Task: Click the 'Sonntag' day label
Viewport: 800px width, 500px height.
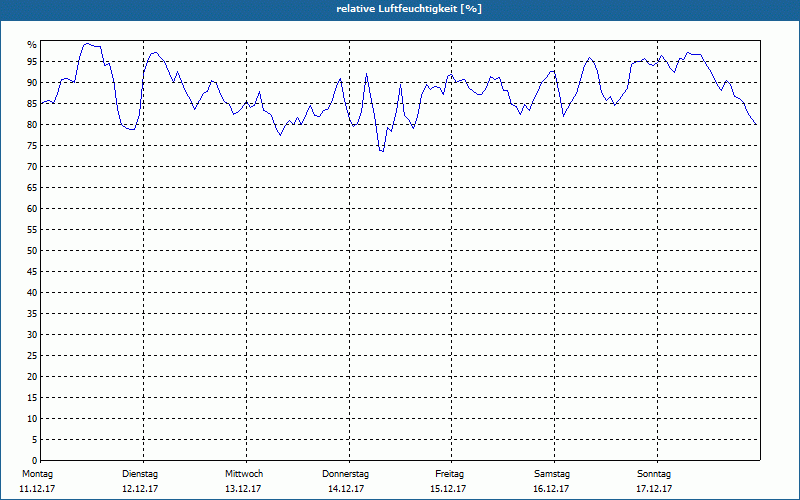Action: pyautogui.click(x=654, y=474)
